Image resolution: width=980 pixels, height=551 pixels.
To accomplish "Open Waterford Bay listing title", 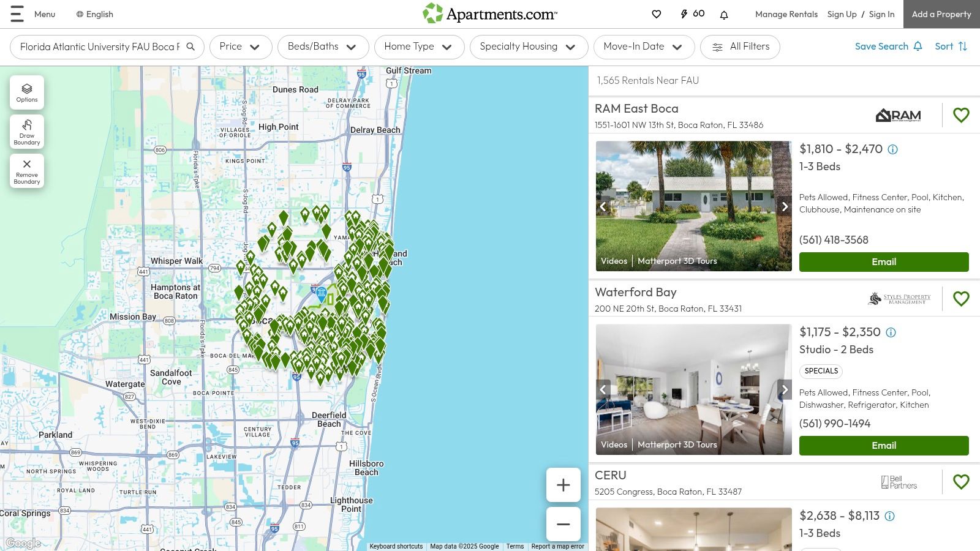I will [635, 292].
